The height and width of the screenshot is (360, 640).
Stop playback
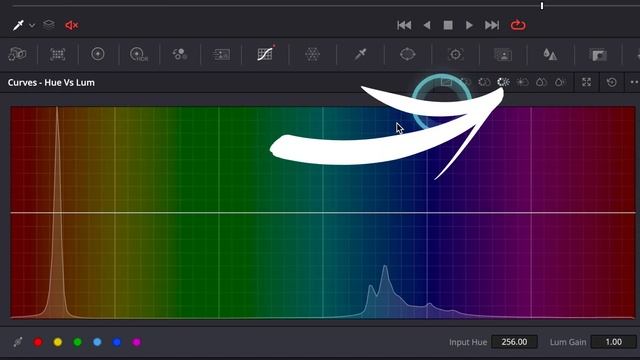[448, 25]
